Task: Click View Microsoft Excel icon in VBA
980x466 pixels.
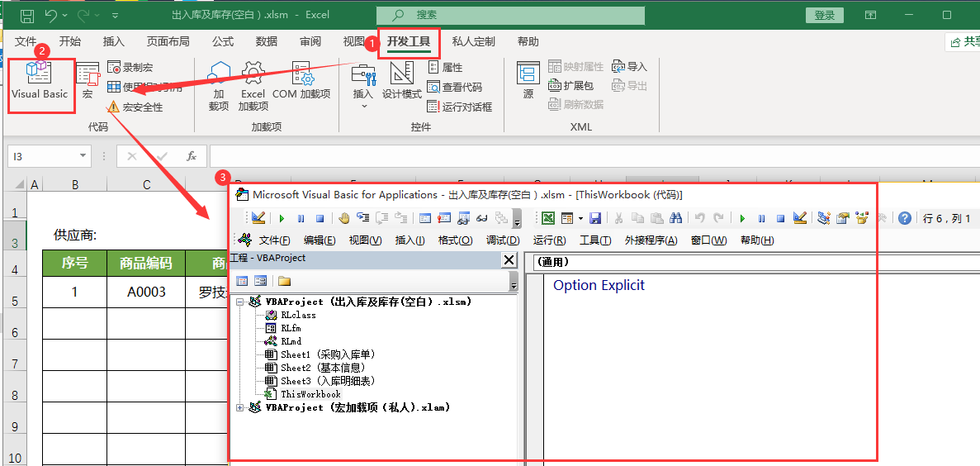Action: tap(548, 218)
